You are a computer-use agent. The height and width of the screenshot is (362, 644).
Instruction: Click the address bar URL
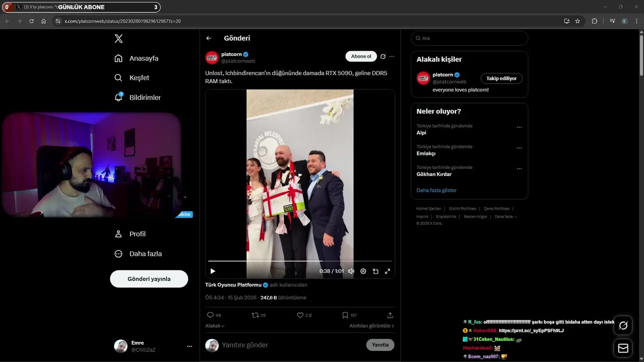[x=123, y=21]
